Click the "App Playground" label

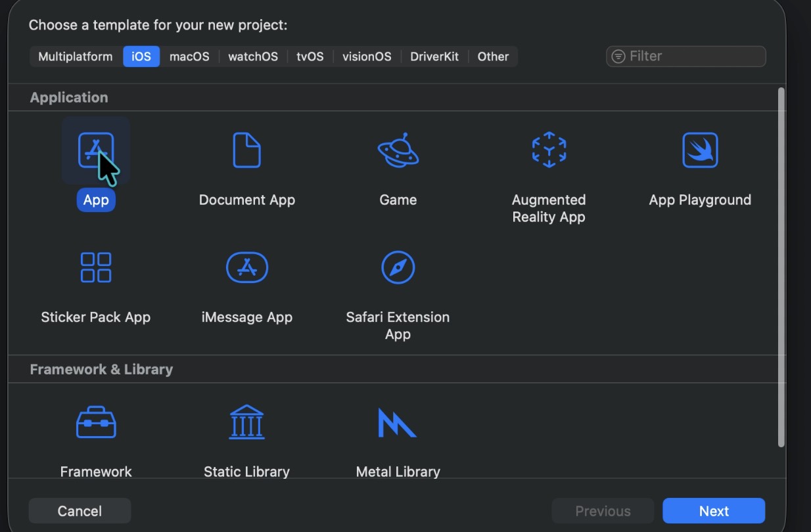pyautogui.click(x=700, y=200)
